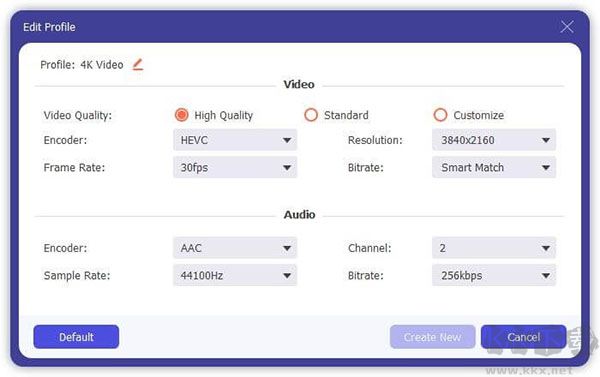Click the 'Edit Profile' title text
The height and width of the screenshot is (377, 600).
pyautogui.click(x=49, y=27)
